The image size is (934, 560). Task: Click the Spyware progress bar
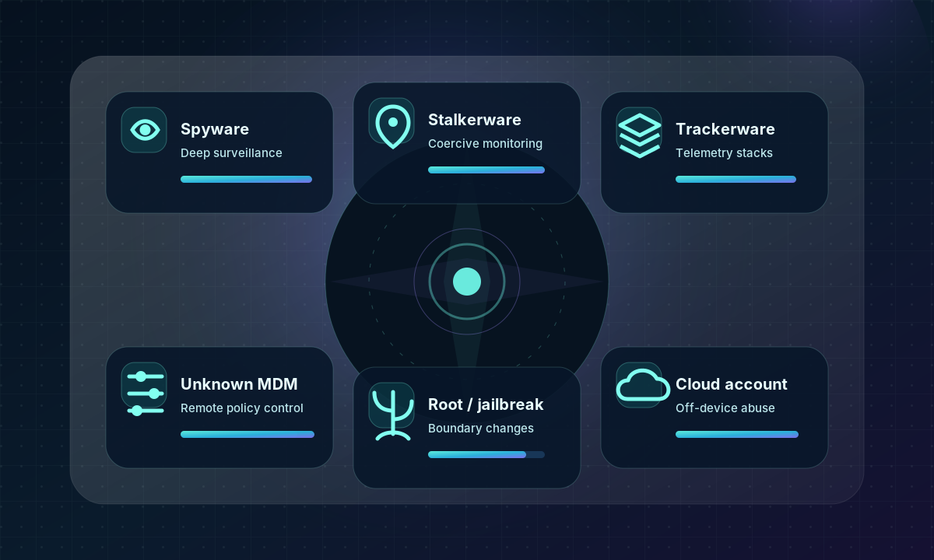[246, 179]
